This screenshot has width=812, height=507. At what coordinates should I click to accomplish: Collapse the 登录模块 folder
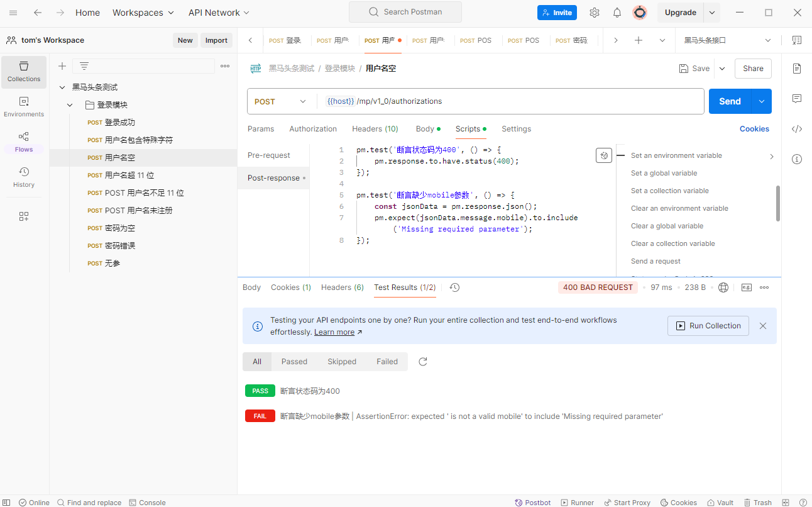70,105
